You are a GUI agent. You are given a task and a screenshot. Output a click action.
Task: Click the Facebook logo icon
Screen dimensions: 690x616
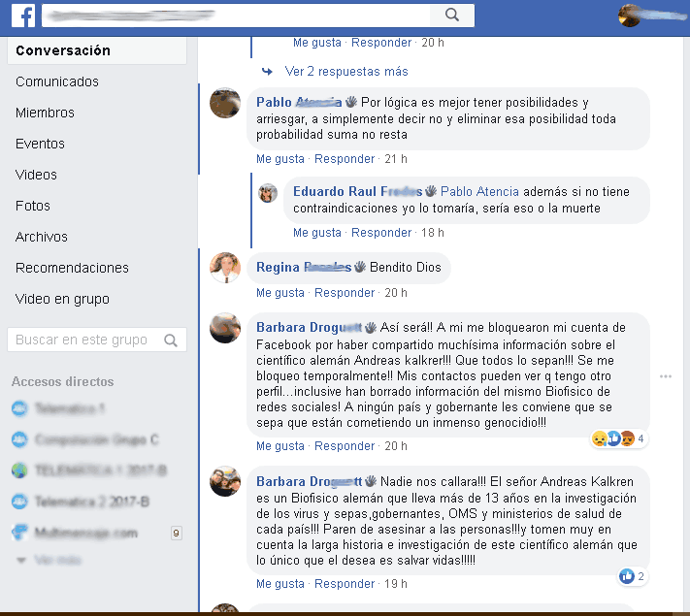pyautogui.click(x=23, y=16)
